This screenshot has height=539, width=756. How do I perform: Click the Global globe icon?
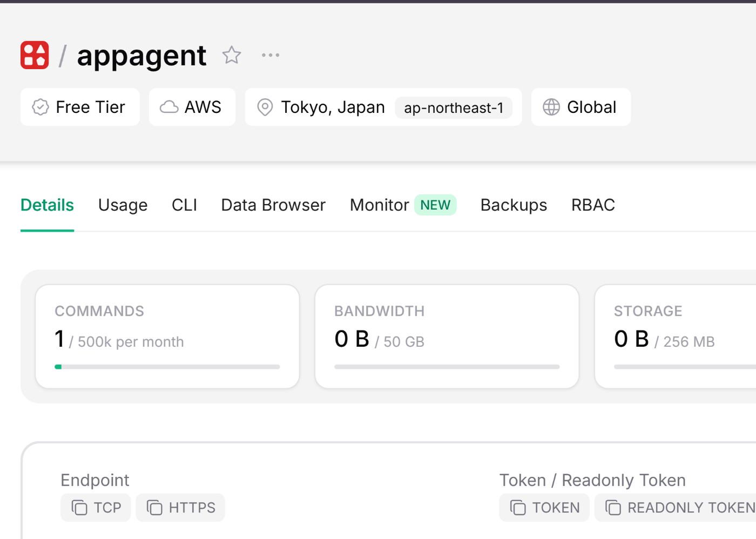[551, 107]
